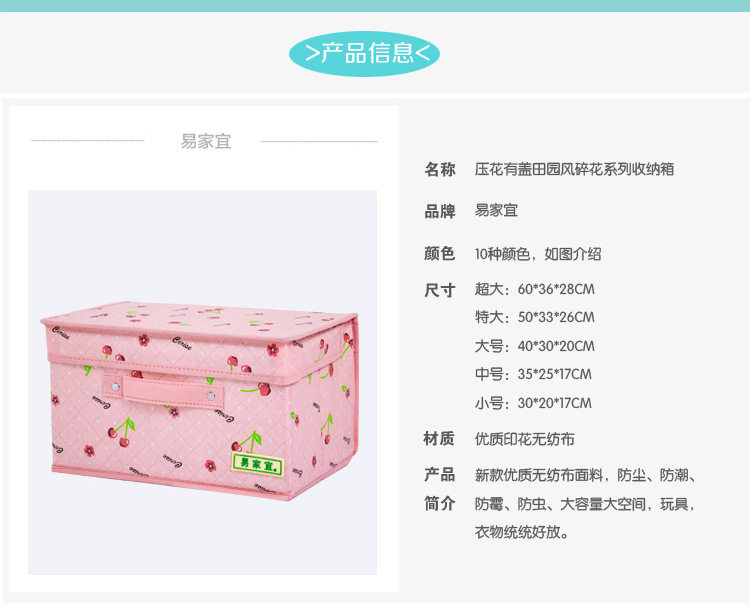Click the 材质 value 优质印花无纺布
Viewport: 750px width, 607px height.
click(x=524, y=439)
